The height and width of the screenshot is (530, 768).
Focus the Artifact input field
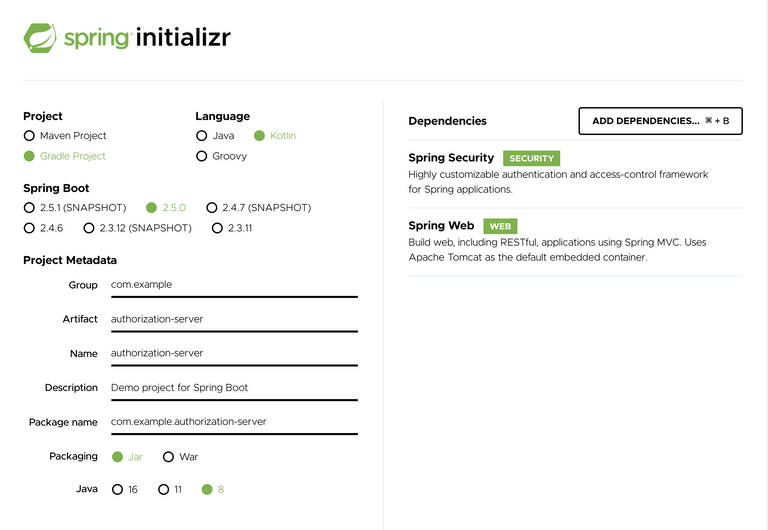pyautogui.click(x=234, y=319)
